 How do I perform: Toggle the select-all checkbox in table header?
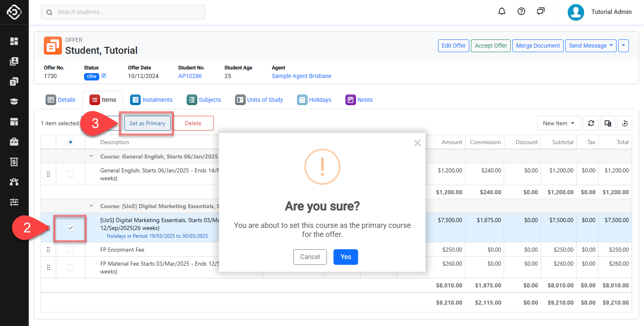point(71,142)
